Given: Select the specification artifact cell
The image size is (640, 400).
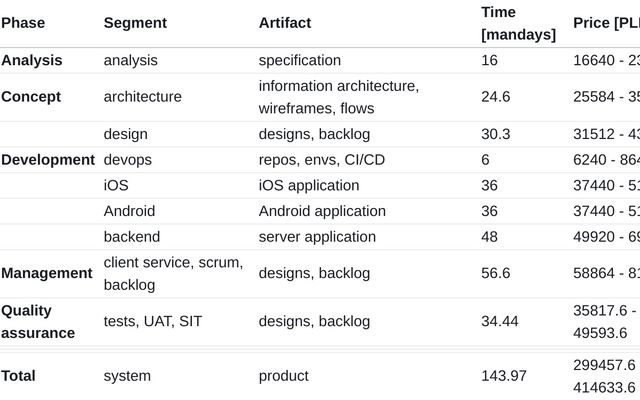Looking at the screenshot, I should click(x=300, y=60).
